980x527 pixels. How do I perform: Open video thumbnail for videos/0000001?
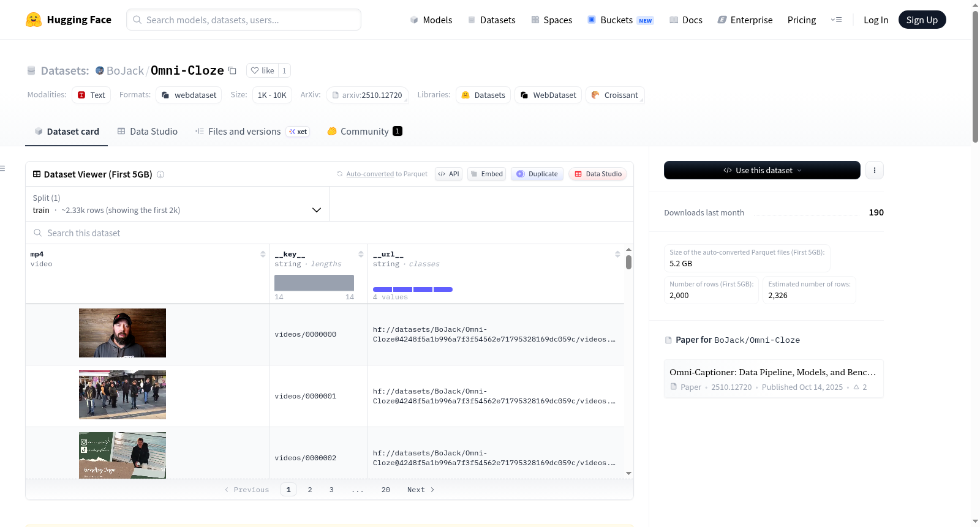coord(123,395)
